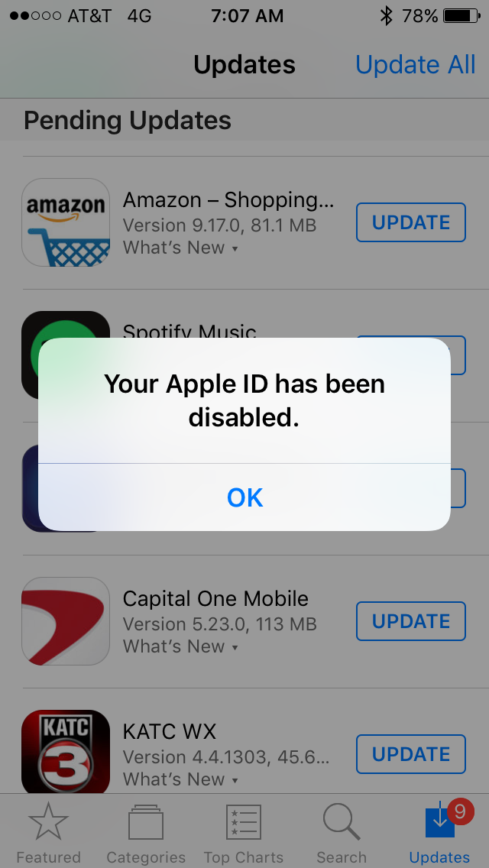
Task: Tap the KATC WX app icon
Action: pyautogui.click(x=66, y=753)
